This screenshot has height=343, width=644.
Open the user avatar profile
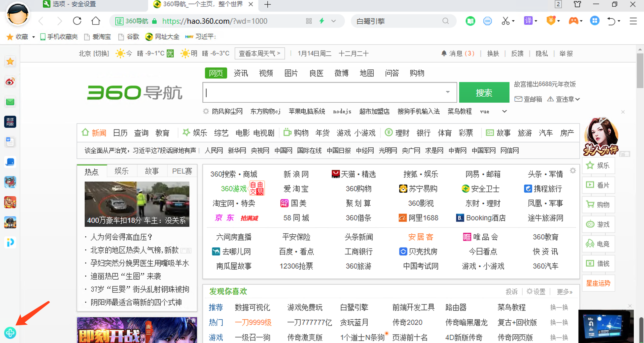[x=18, y=14]
